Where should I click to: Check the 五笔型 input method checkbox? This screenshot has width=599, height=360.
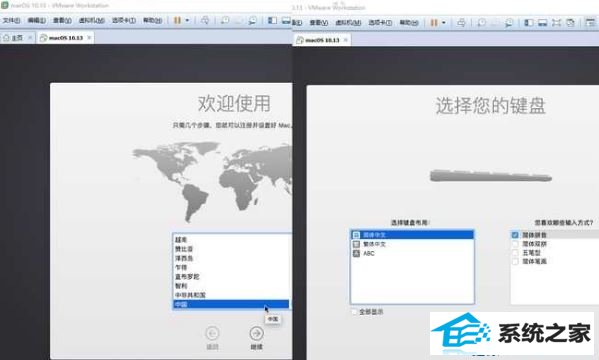515,253
